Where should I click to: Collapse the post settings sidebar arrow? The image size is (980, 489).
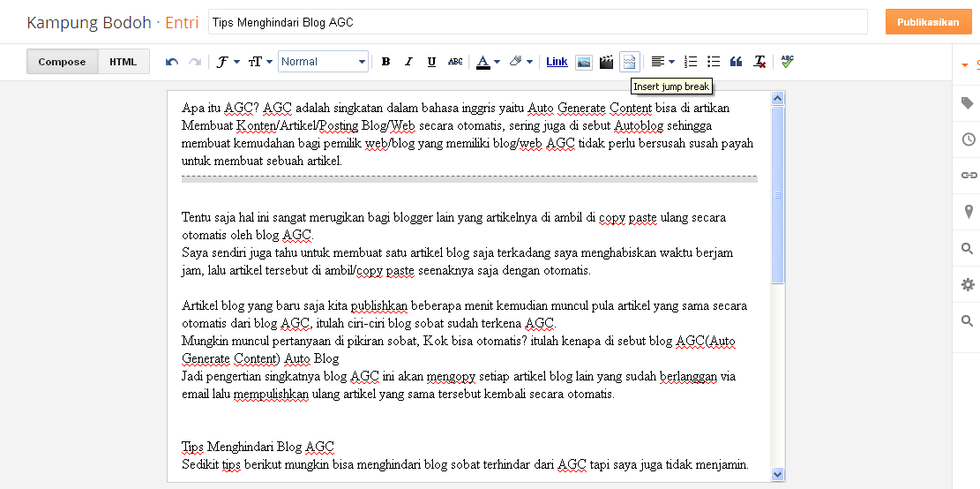click(x=964, y=64)
